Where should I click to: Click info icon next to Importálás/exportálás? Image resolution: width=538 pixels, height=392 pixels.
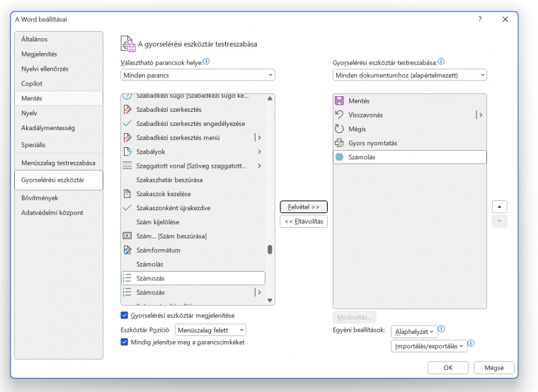pos(471,343)
